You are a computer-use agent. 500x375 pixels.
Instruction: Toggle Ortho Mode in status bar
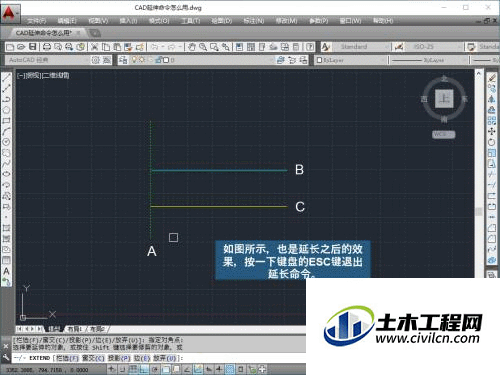(x=144, y=369)
